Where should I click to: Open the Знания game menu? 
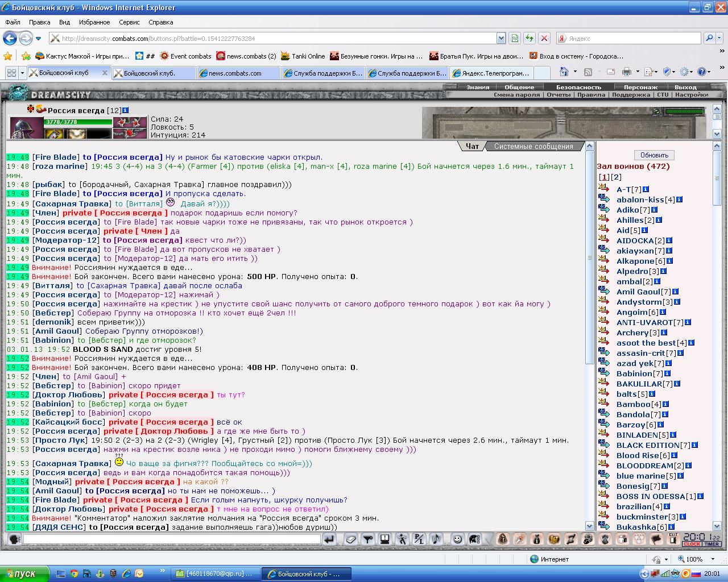pos(478,88)
